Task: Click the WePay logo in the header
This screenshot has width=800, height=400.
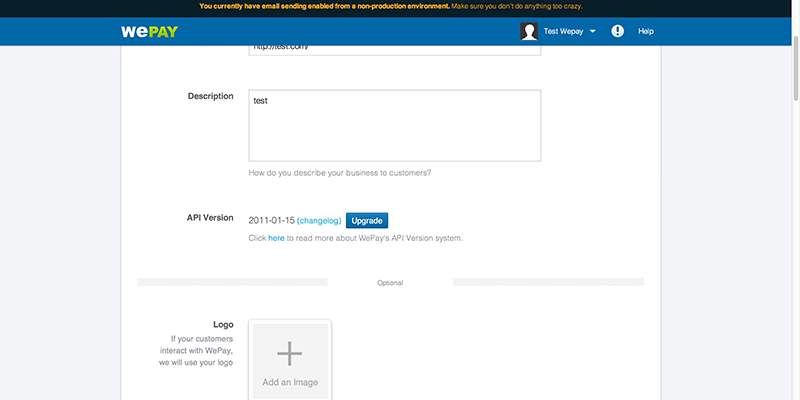Action: pyautogui.click(x=149, y=31)
